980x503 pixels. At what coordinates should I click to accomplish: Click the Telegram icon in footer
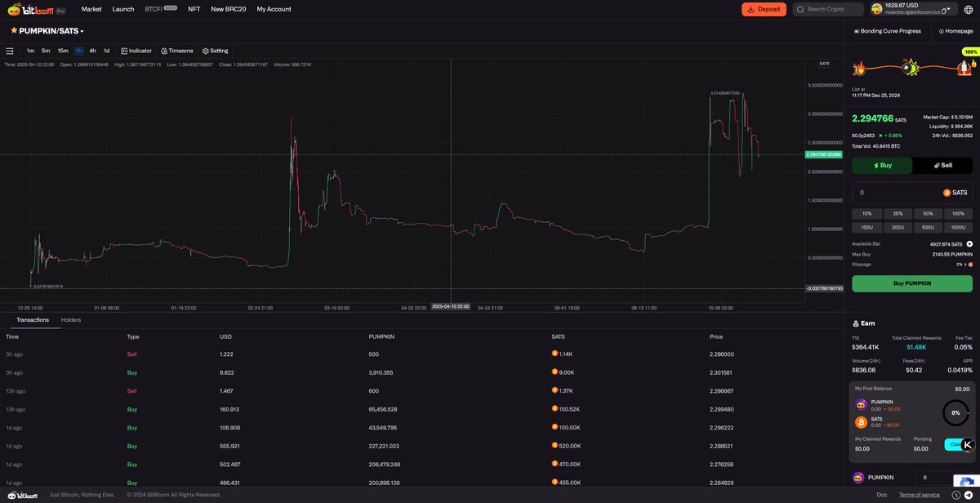pyautogui.click(x=969, y=495)
